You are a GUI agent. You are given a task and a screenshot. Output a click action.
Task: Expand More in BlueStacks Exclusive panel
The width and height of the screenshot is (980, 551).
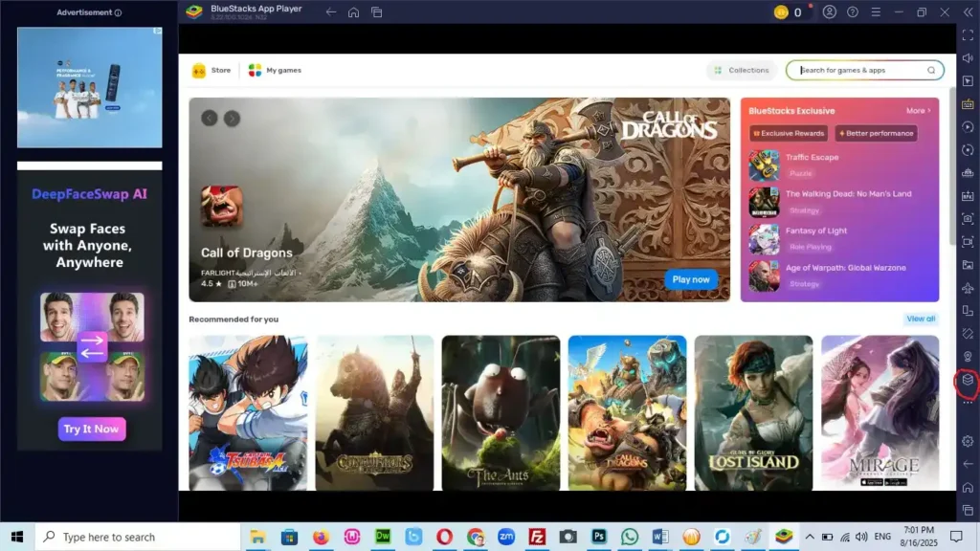[918, 111]
